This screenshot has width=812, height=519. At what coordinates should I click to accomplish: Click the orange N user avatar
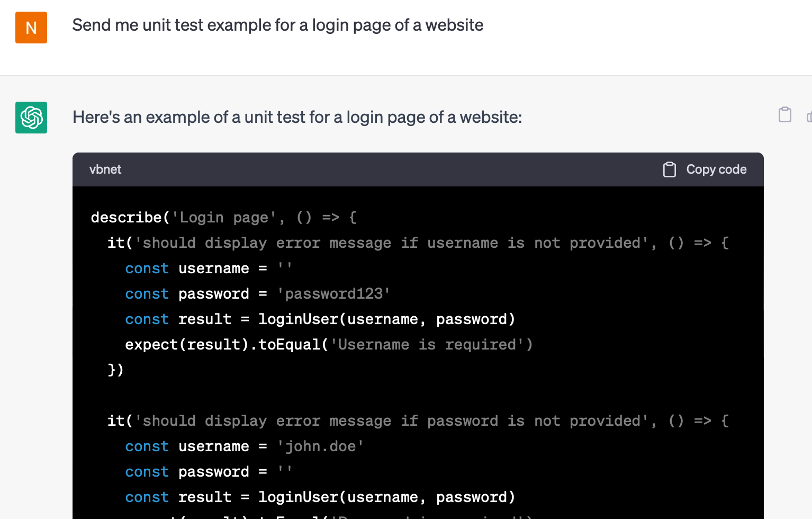pos(31,28)
